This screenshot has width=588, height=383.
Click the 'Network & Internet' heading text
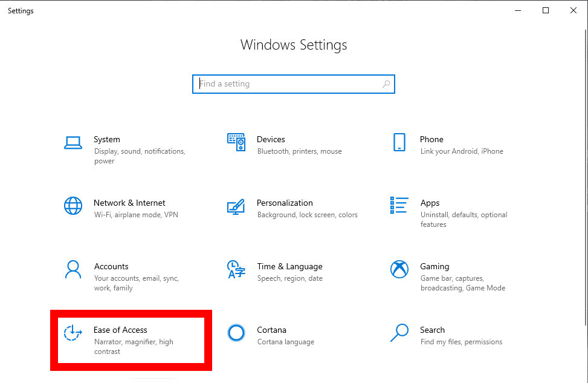tap(129, 203)
